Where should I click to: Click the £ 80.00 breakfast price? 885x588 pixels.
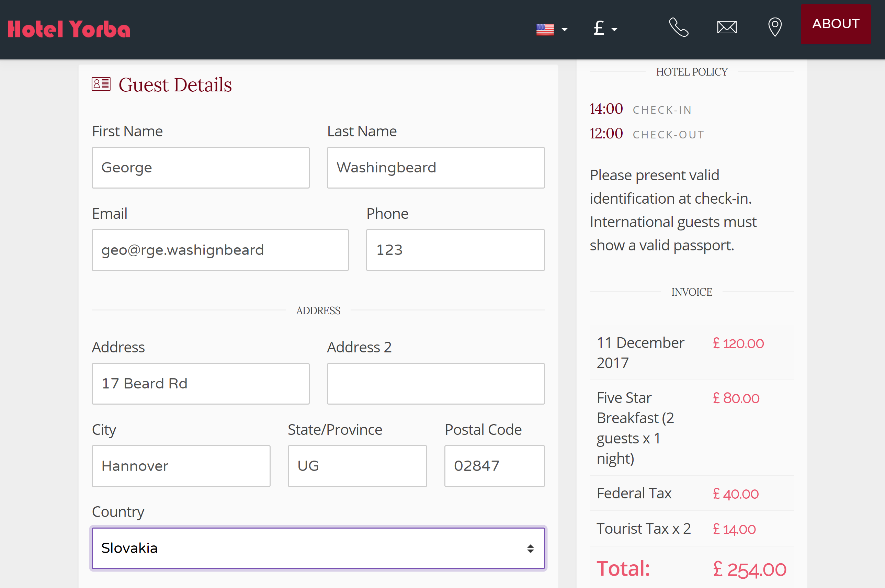point(736,398)
